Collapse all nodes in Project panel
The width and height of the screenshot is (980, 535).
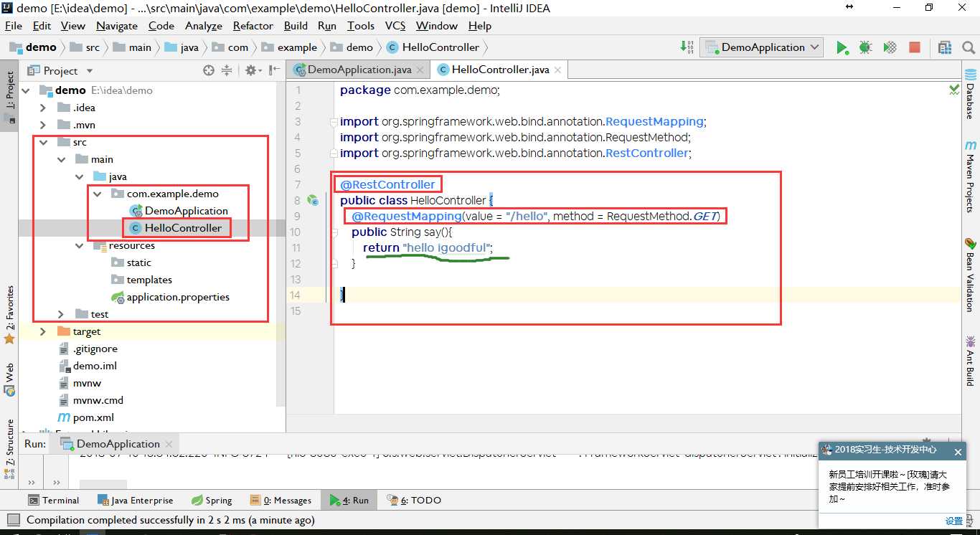[x=227, y=70]
